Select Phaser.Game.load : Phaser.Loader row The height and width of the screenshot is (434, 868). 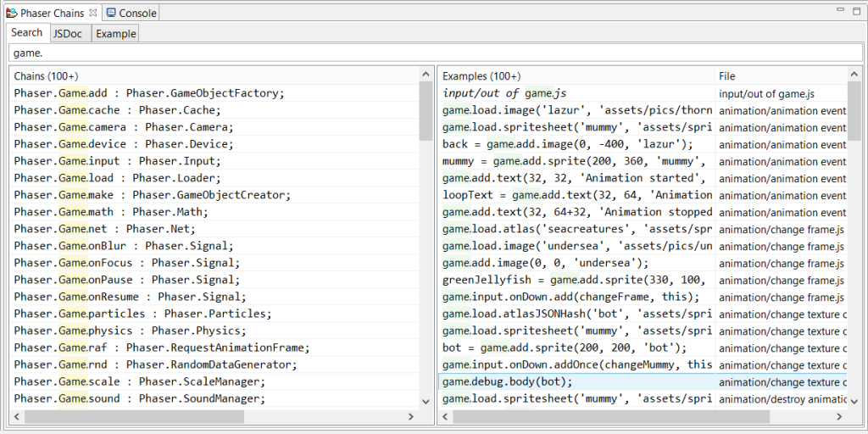point(214,178)
